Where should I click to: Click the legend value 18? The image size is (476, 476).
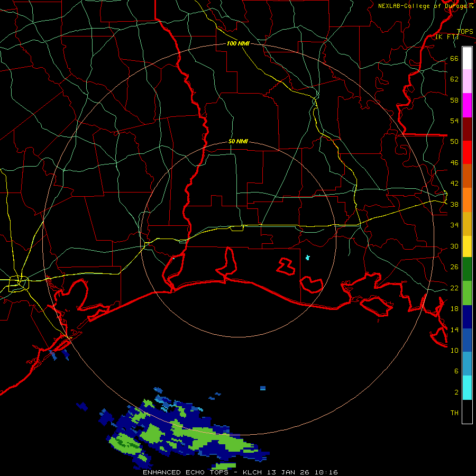[454, 308]
